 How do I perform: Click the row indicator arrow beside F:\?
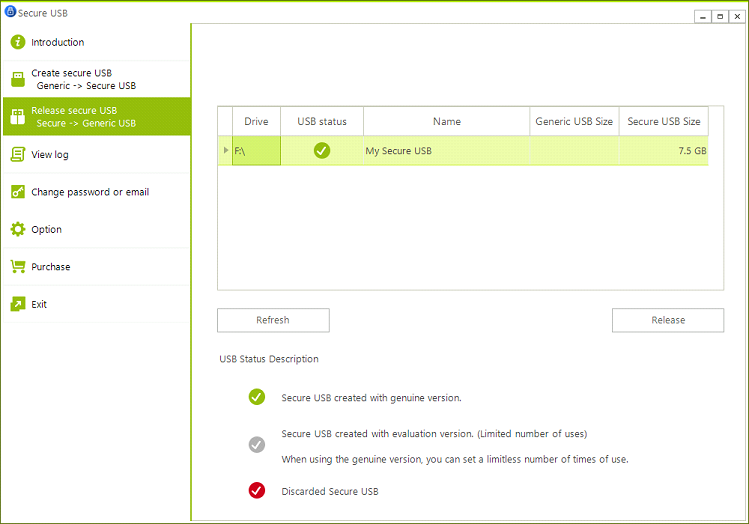click(225, 151)
